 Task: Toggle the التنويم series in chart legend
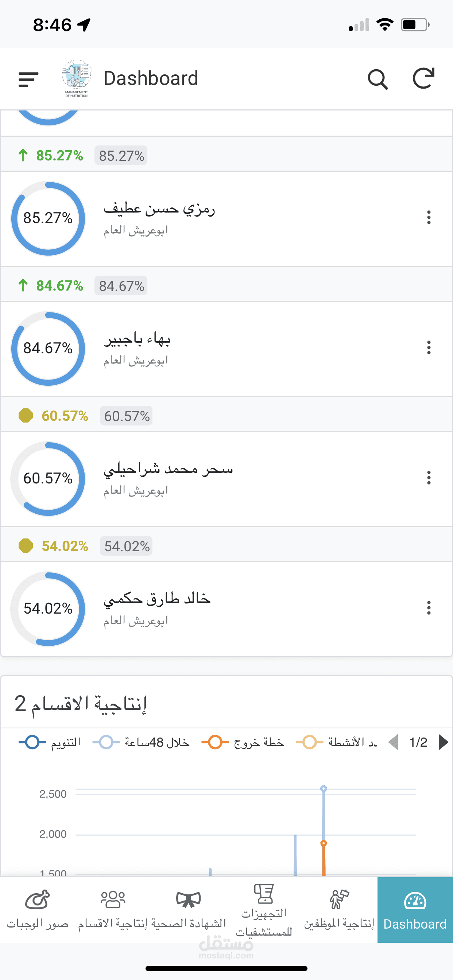(50, 742)
